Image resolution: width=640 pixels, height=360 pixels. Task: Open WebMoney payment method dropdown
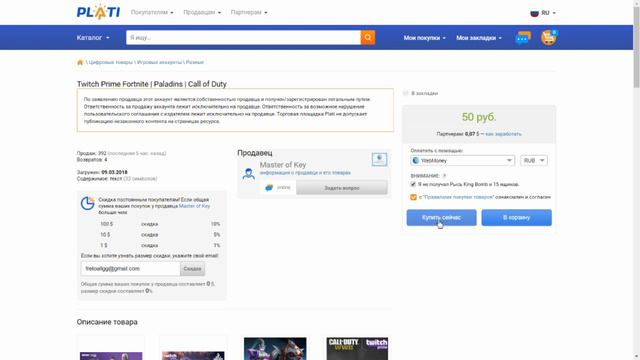coord(462,160)
